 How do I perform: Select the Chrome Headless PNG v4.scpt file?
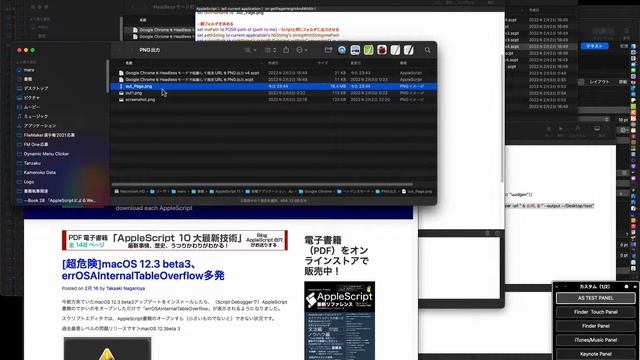[192, 73]
